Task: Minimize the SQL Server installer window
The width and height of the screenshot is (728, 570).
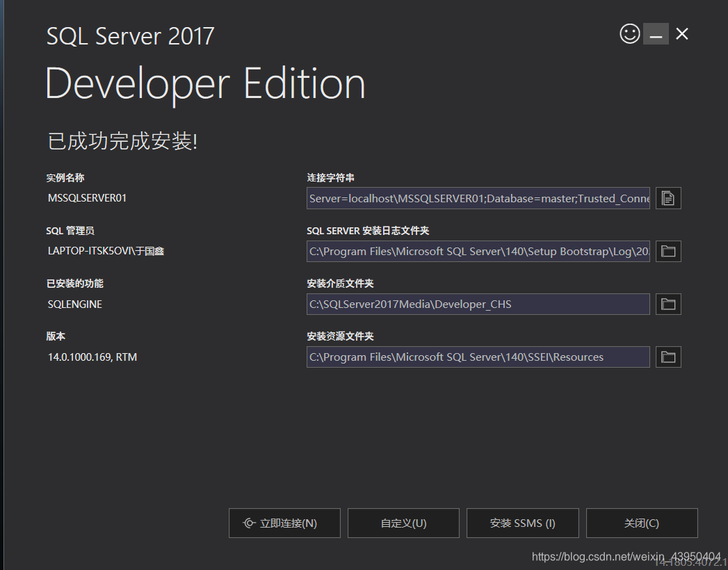Action: [656, 34]
